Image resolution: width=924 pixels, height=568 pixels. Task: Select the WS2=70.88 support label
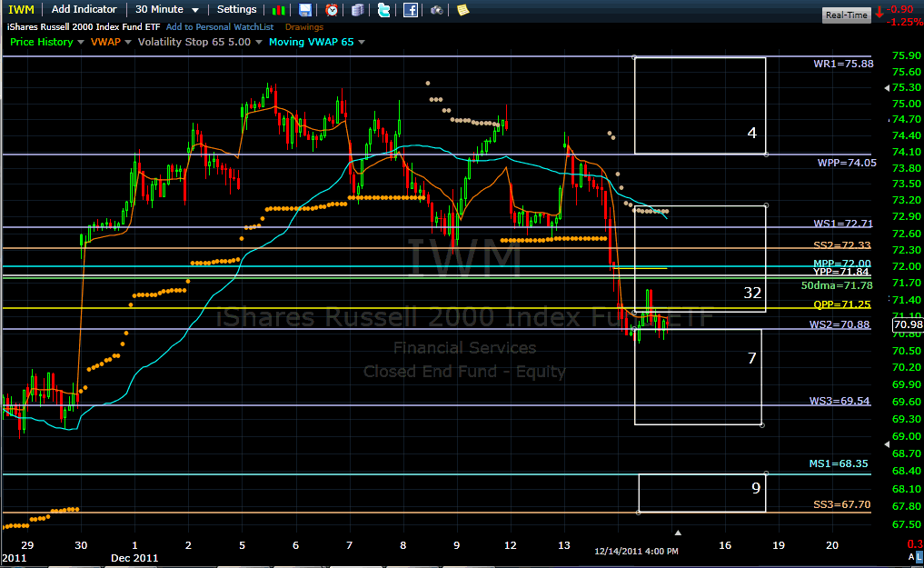840,324
